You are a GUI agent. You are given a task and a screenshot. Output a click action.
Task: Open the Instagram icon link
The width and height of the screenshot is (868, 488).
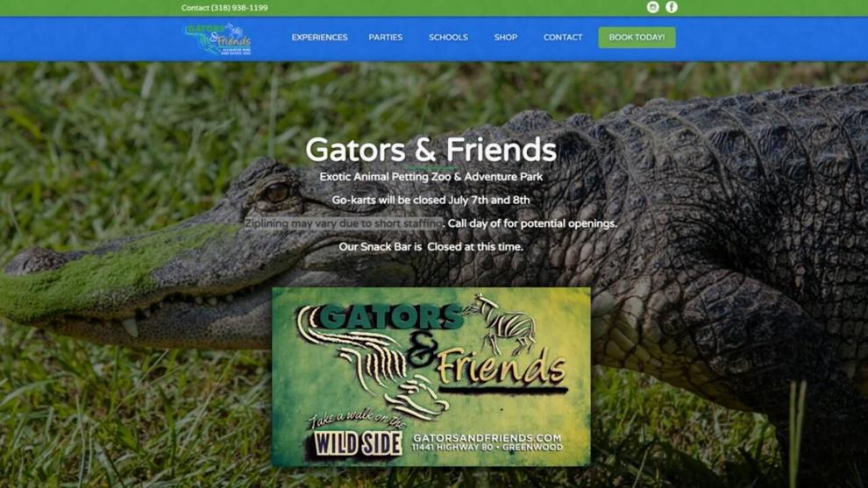click(x=652, y=7)
